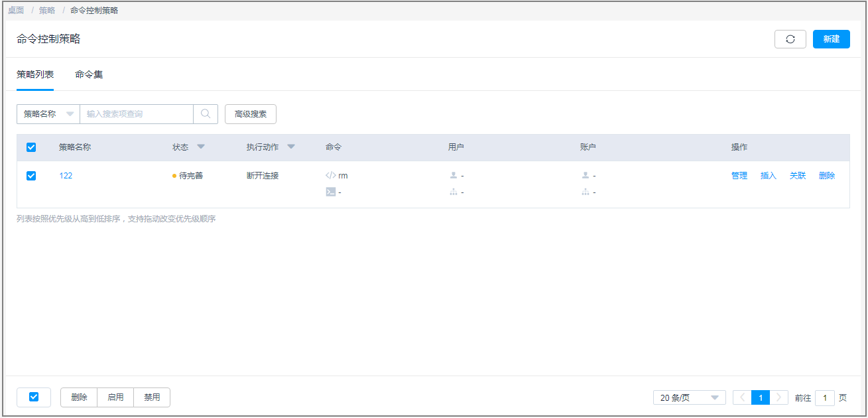Image resolution: width=868 pixels, height=418 pixels.
Task: Click the 用户 column header
Action: click(456, 147)
